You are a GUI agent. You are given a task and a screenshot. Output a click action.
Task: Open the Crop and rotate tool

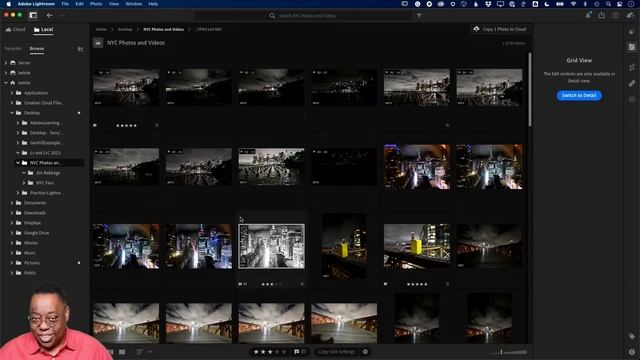point(632,67)
